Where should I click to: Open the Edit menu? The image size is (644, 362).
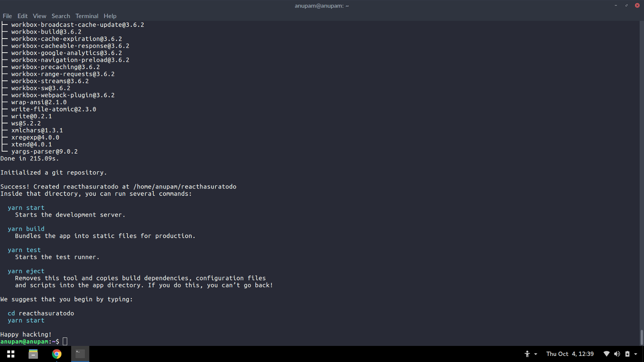[23, 16]
